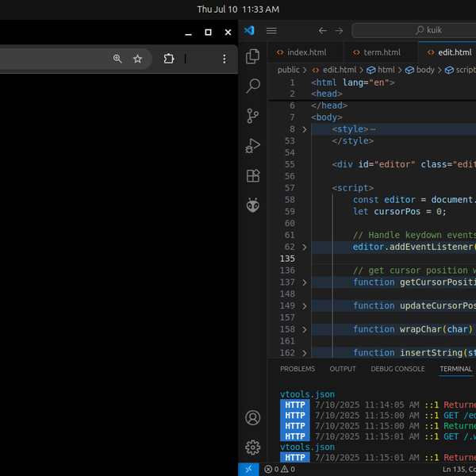This screenshot has height=476, width=476.
Task: Expand the folded getCursorPosition function at line 137
Action: [304, 282]
